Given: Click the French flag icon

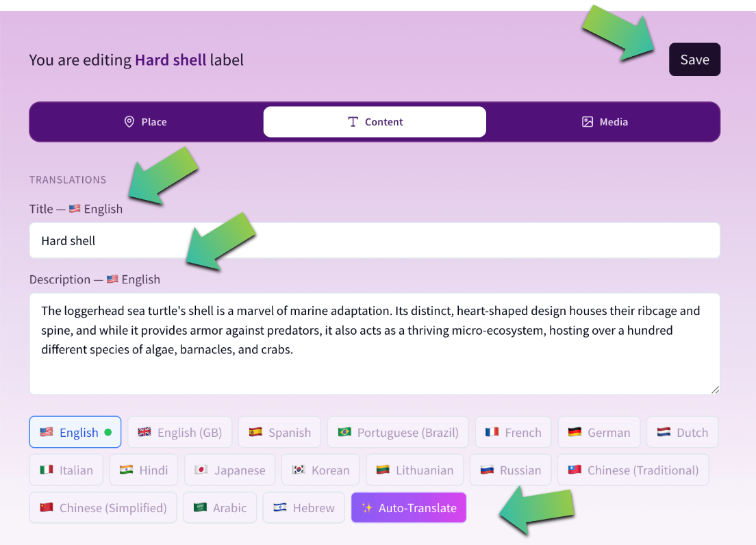Looking at the screenshot, I should [492, 432].
